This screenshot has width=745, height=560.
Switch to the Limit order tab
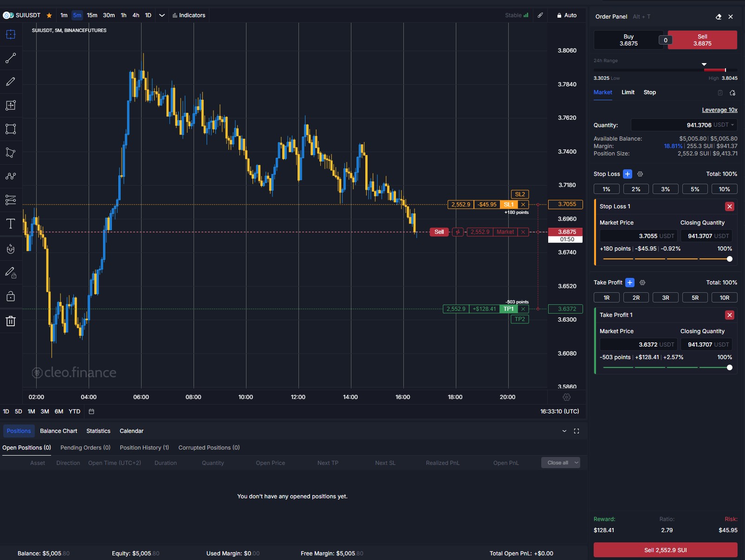pyautogui.click(x=628, y=92)
